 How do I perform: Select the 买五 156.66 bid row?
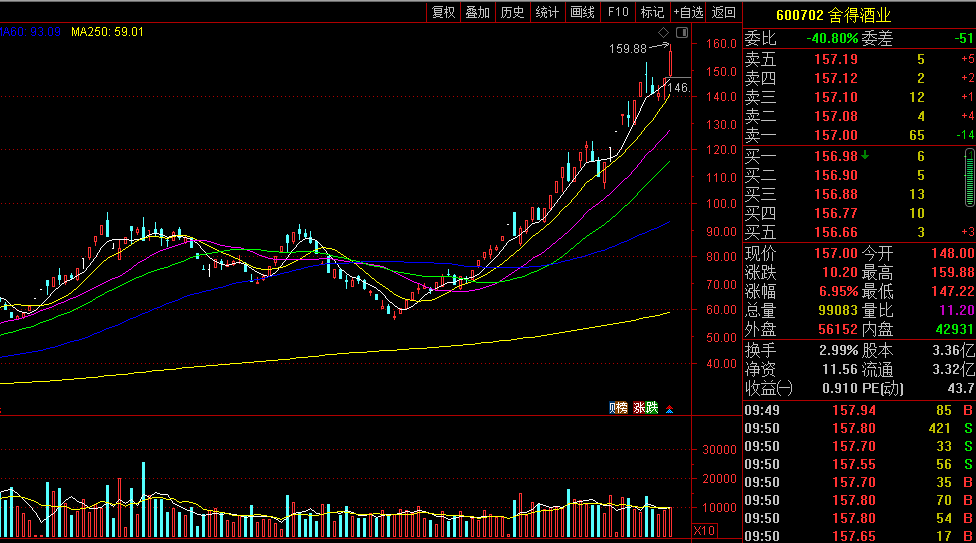click(859, 232)
